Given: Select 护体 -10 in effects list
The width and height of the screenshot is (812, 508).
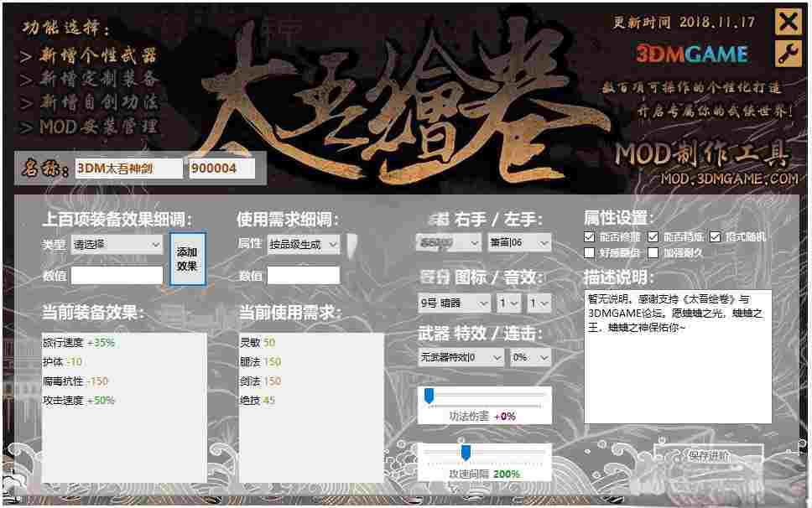Looking at the screenshot, I should (x=63, y=361).
